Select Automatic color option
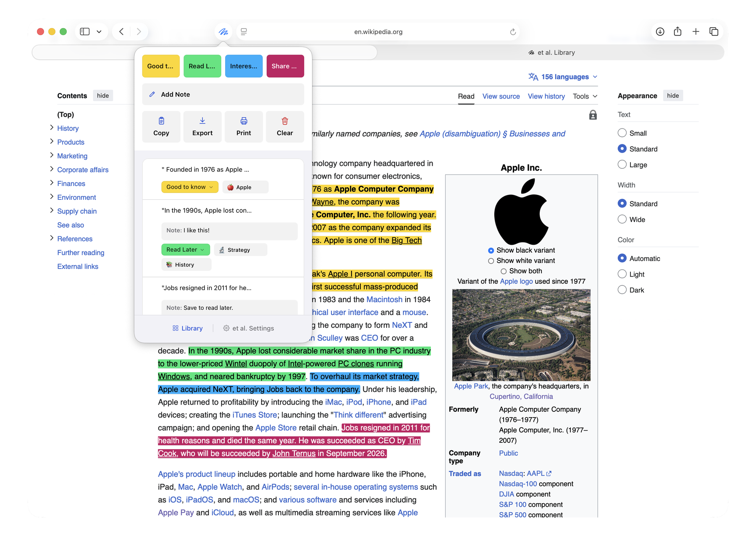The width and height of the screenshot is (756, 554). [622, 258]
